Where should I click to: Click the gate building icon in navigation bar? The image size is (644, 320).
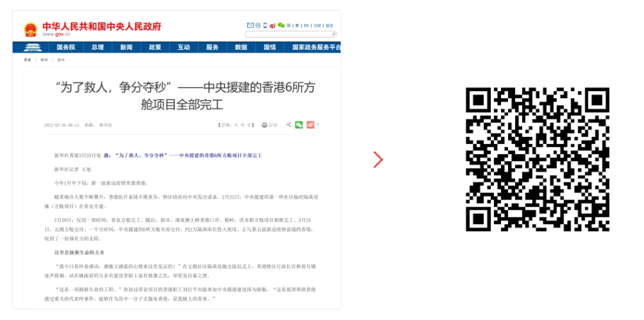click(x=33, y=47)
